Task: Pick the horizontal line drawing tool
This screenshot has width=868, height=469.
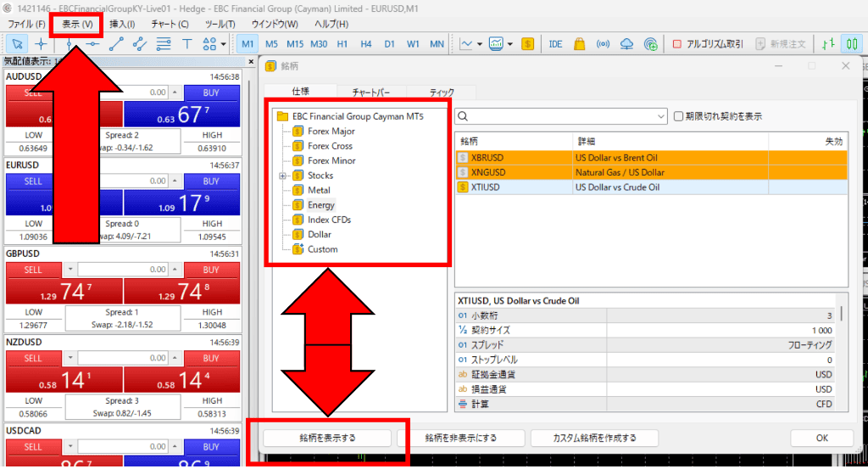Action: tap(92, 44)
